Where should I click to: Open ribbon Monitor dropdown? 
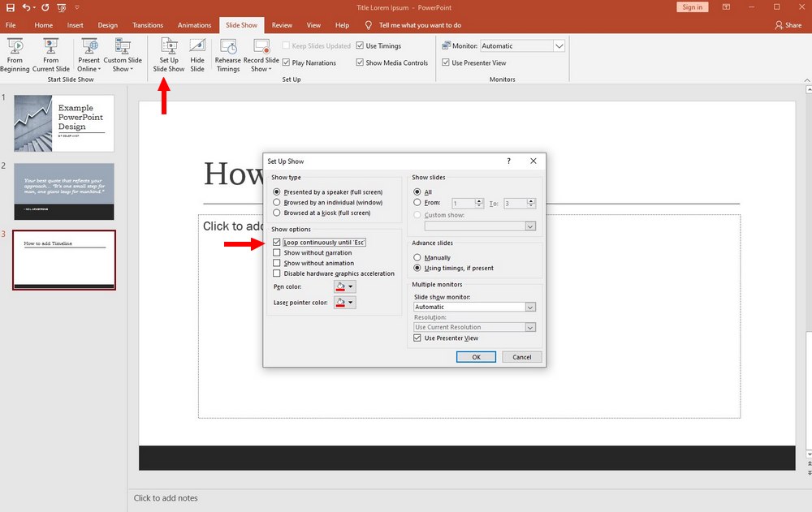tap(559, 46)
